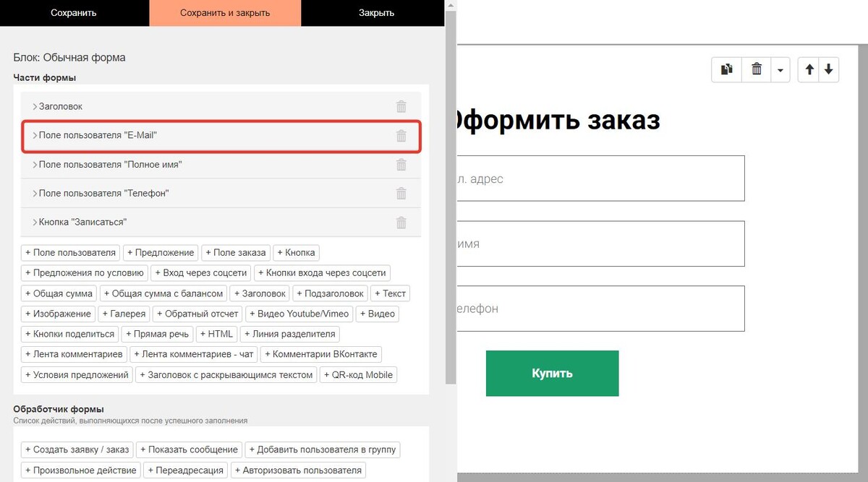Add "+ Обратный отсчет" element
This screenshot has width=868, height=482.
coord(197,314)
